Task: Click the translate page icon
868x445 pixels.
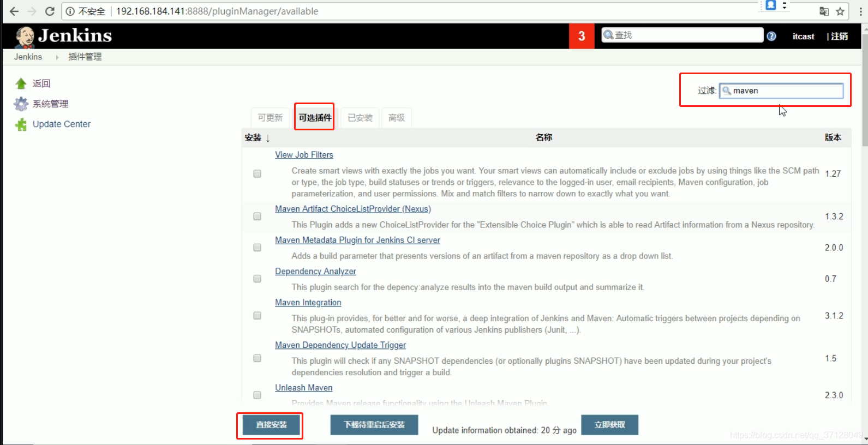Action: 824,11
